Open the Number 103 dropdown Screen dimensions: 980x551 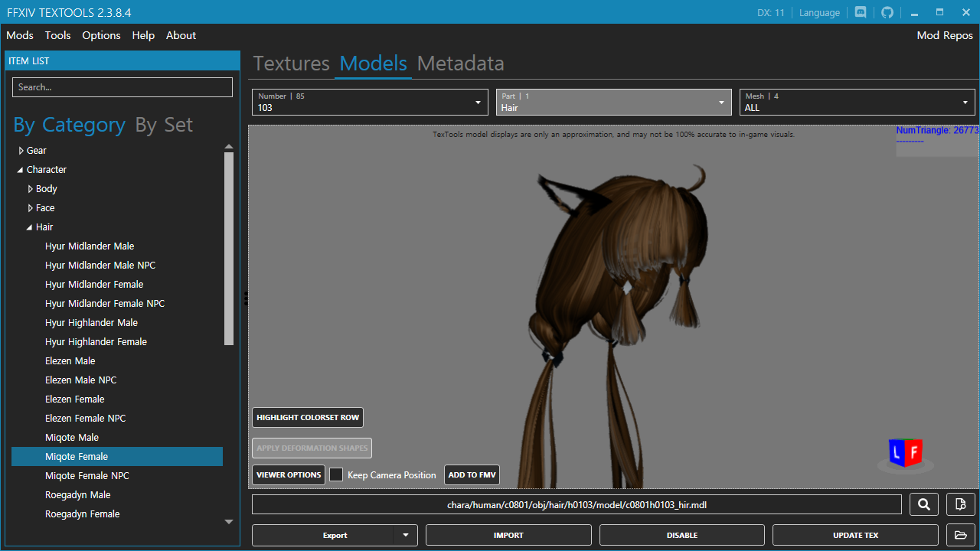370,102
